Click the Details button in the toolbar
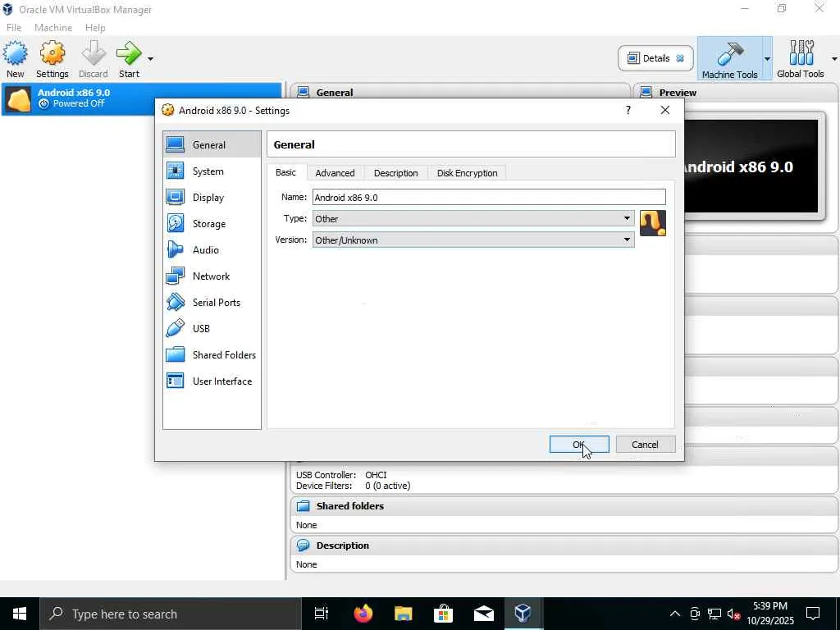This screenshot has height=630, width=840. (x=655, y=58)
